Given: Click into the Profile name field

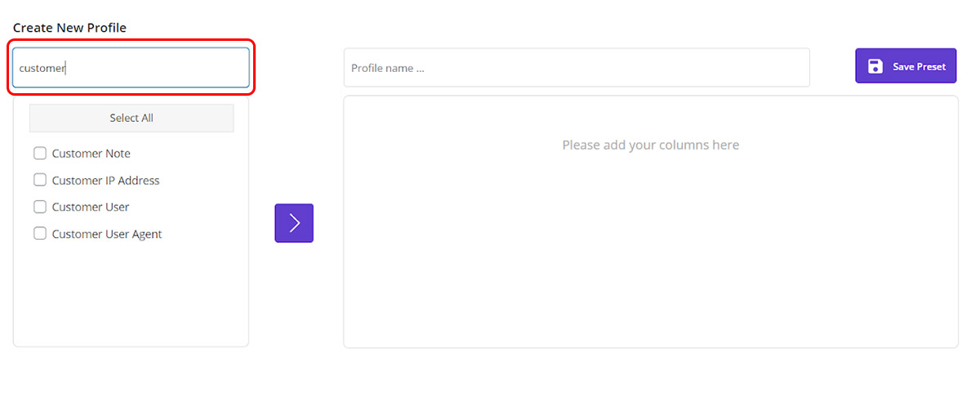Looking at the screenshot, I should coord(576,68).
